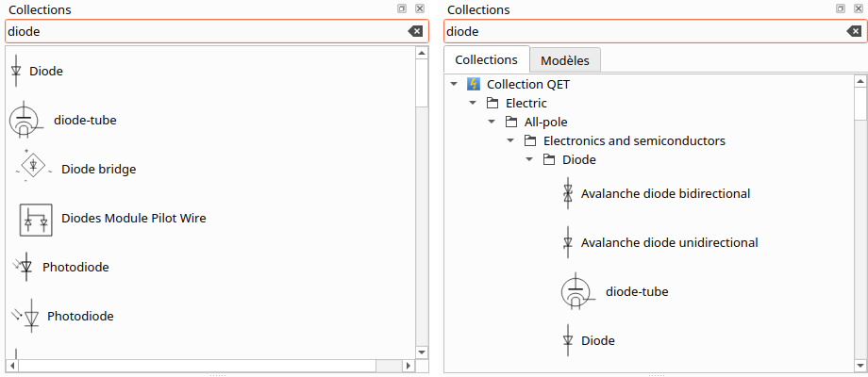868x377 pixels.
Task: Close the right Collections panel
Action: [858, 8]
